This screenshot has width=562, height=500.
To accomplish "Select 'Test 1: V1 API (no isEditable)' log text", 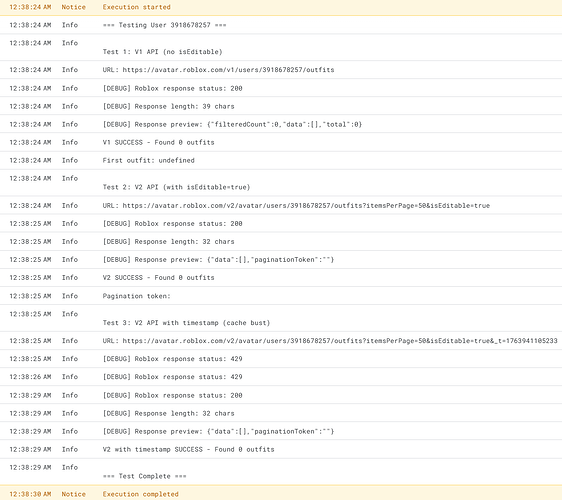I will click(x=162, y=52).
